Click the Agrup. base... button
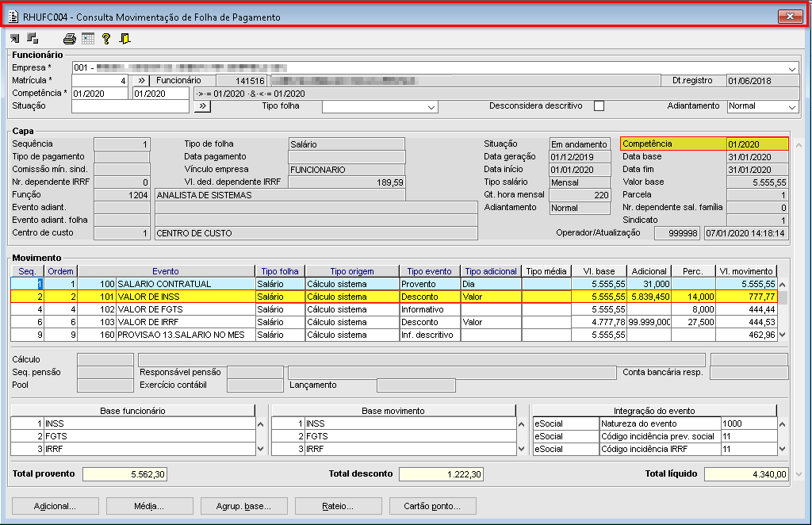This screenshot has width=812, height=525. tap(243, 506)
